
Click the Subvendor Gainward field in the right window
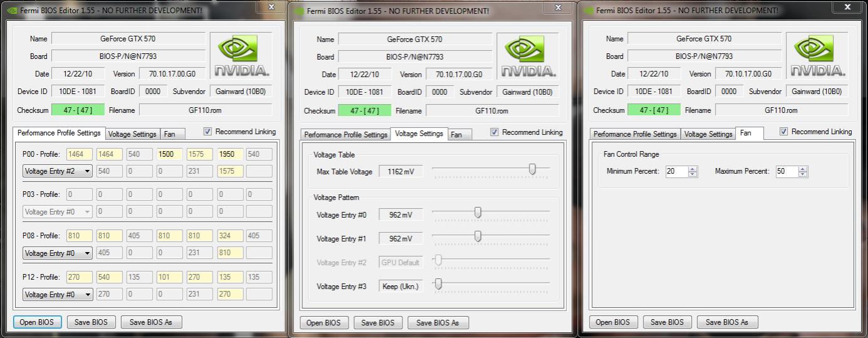coord(817,92)
